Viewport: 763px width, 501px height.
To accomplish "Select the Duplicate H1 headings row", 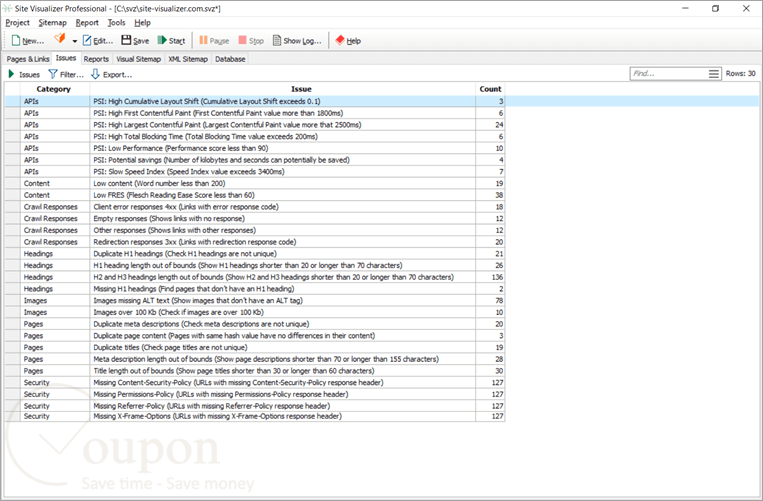I will (255, 253).
